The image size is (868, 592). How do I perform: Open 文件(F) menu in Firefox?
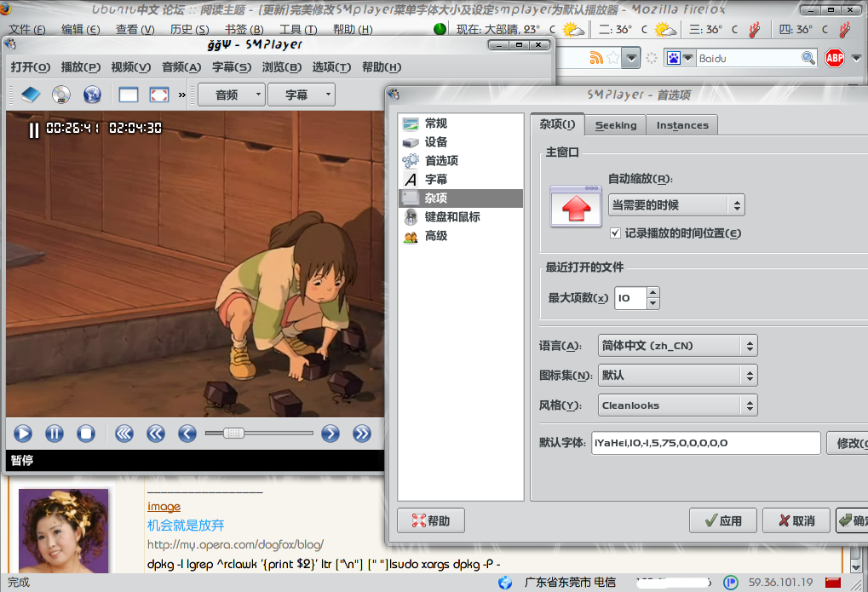click(27, 29)
